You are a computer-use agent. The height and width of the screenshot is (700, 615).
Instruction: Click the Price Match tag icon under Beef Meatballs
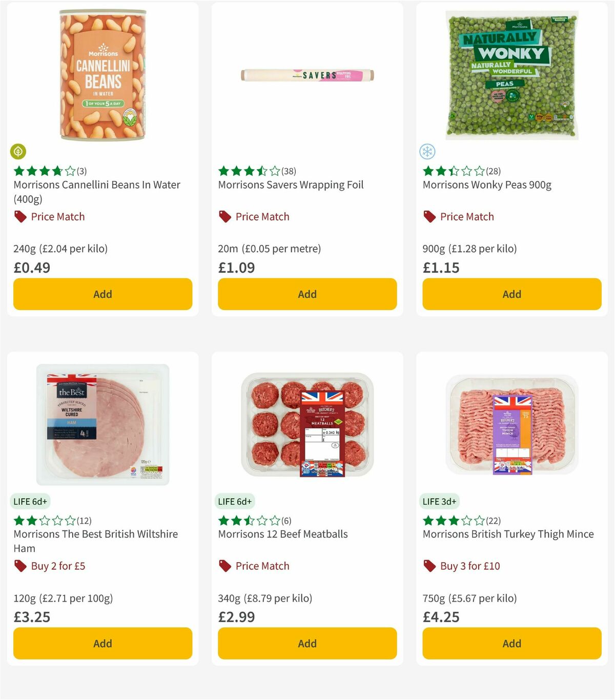coord(224,566)
